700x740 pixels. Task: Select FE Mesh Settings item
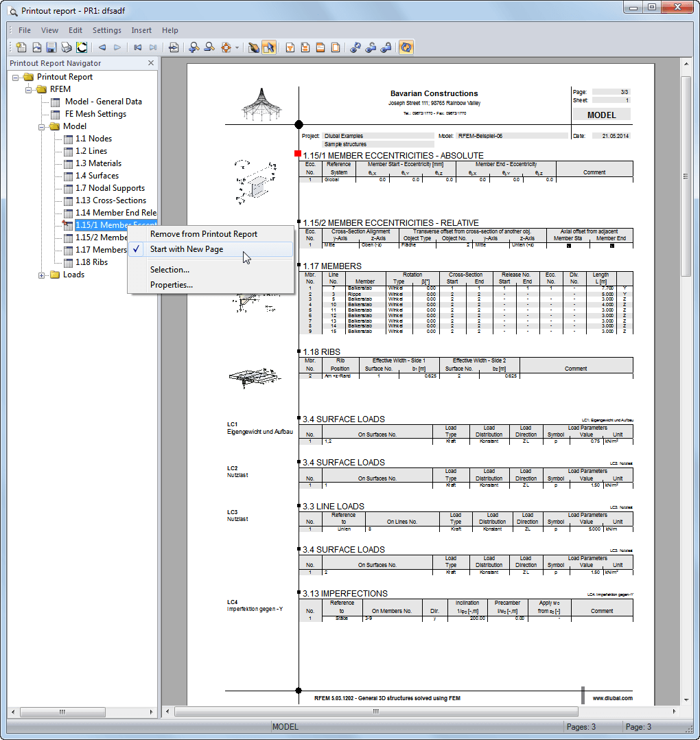(95, 114)
